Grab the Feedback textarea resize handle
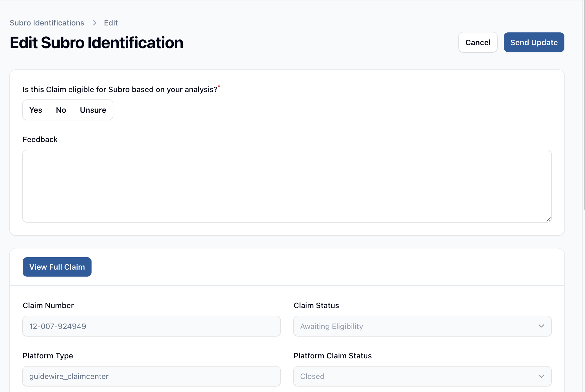The height and width of the screenshot is (392, 585). pyautogui.click(x=548, y=220)
